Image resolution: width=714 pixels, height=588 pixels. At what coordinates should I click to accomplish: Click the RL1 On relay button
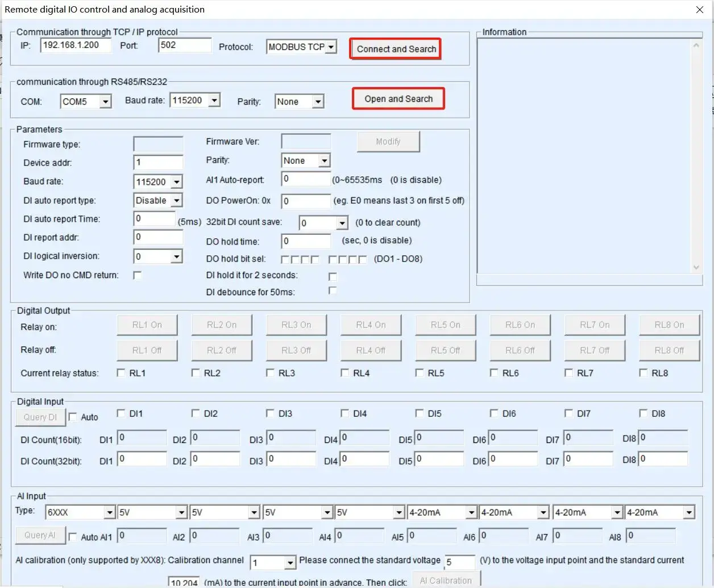click(147, 325)
